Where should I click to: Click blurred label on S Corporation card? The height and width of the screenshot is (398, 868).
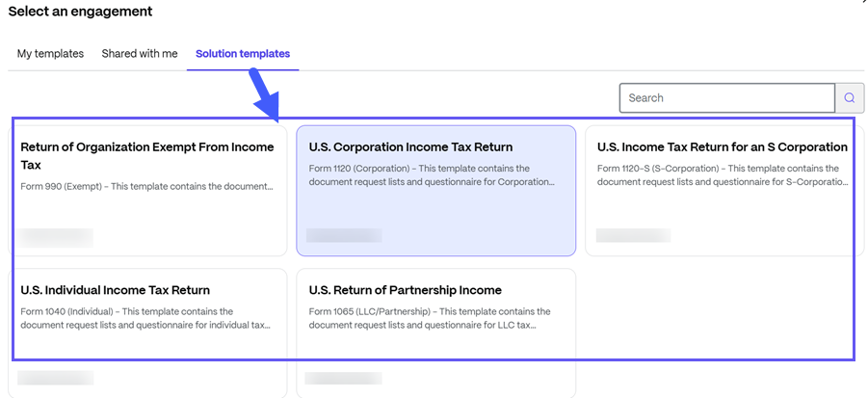pos(633,235)
